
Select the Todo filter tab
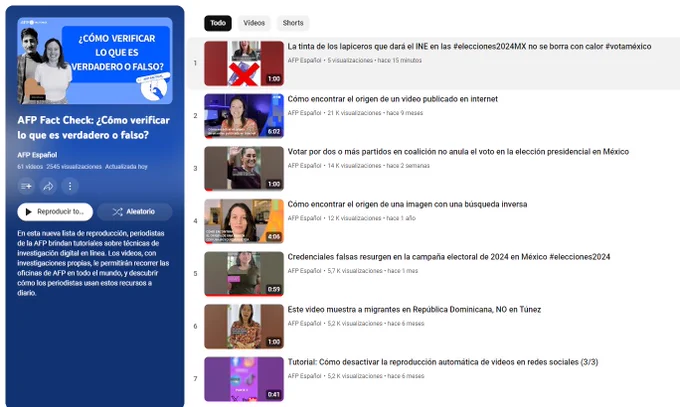click(x=218, y=23)
